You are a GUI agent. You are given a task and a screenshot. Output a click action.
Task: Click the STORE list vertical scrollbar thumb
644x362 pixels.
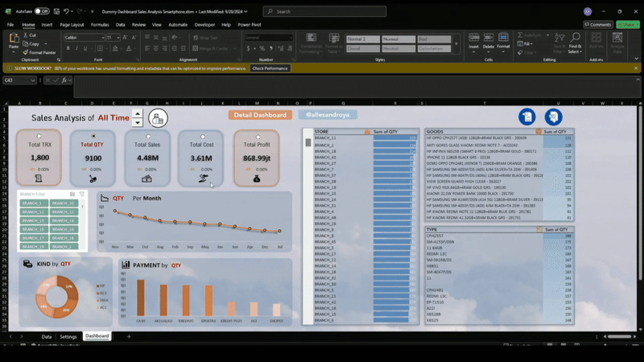point(308,142)
